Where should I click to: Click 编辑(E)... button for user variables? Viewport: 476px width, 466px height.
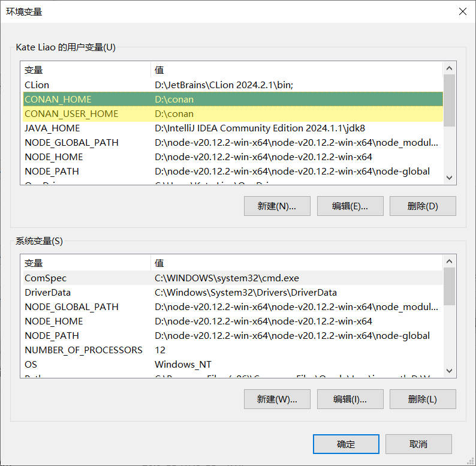pos(350,206)
